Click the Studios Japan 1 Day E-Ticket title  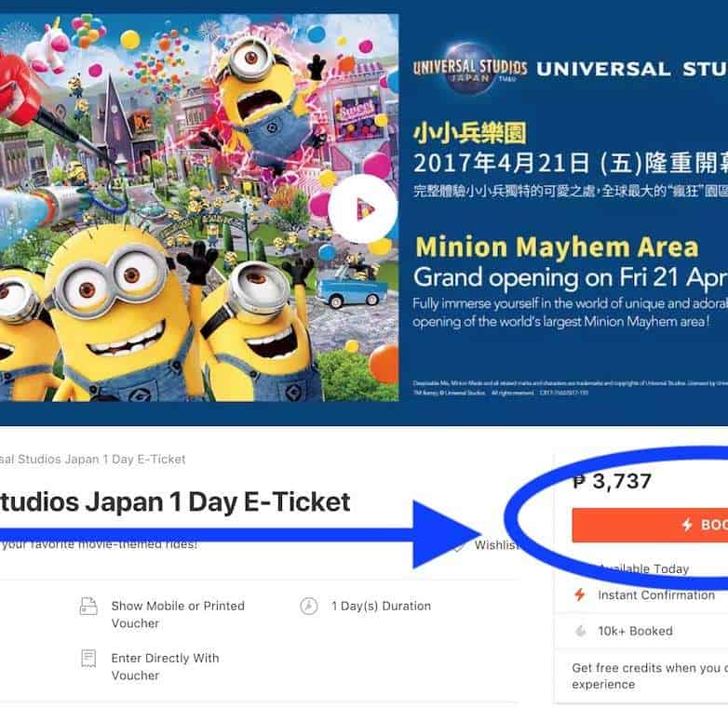(x=175, y=501)
